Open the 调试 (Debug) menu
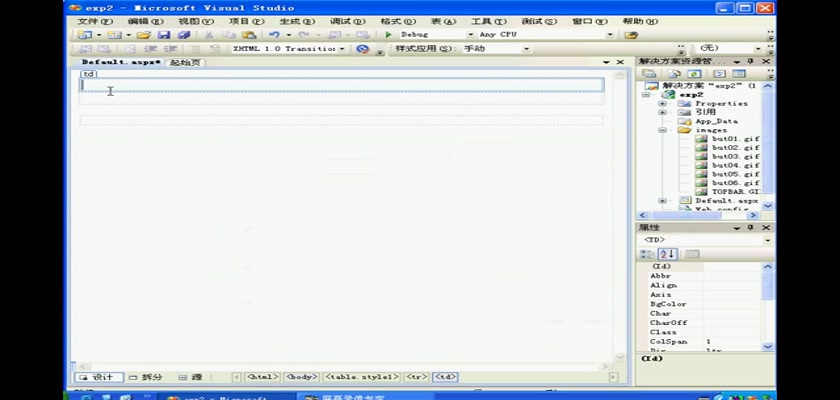 coord(346,21)
